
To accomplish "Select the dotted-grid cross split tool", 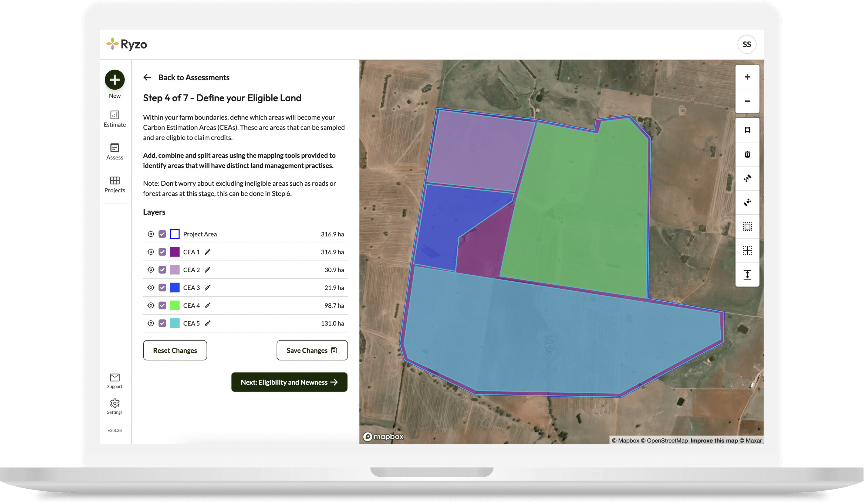I will click(747, 250).
